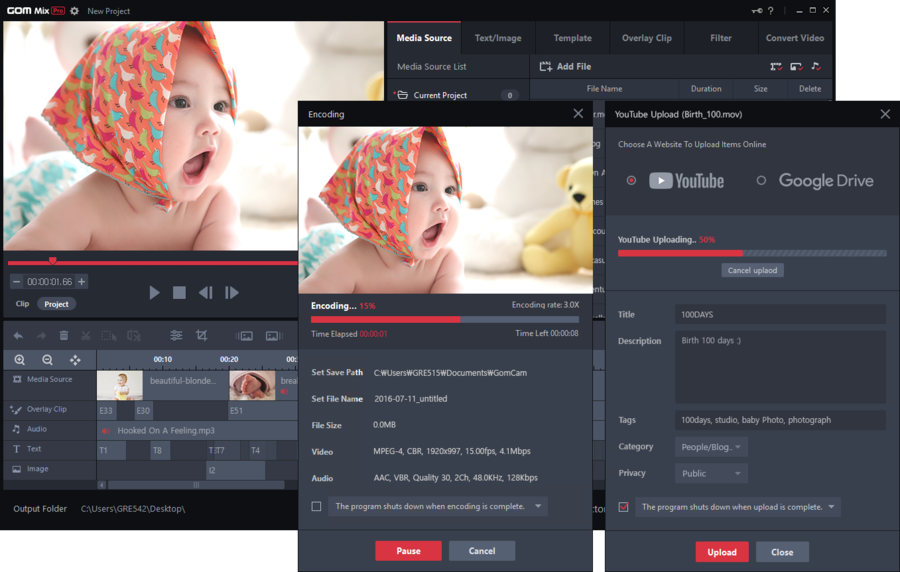
Task: Open the crop tool in timeline toolbar
Action: tap(202, 336)
